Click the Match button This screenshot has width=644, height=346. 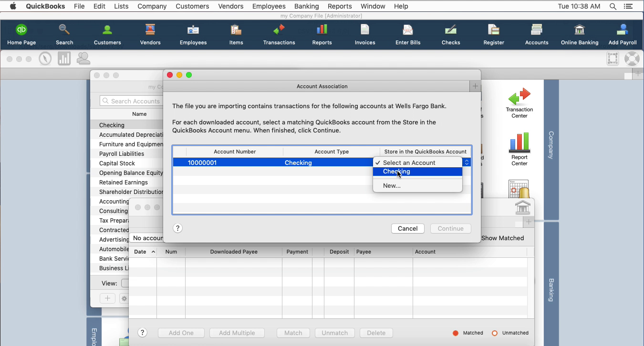point(293,333)
